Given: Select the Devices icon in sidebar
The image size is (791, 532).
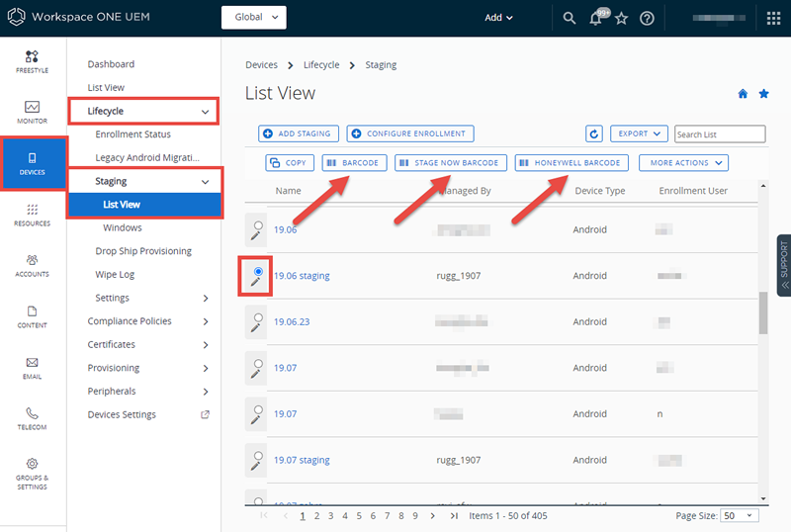Looking at the screenshot, I should (32, 158).
